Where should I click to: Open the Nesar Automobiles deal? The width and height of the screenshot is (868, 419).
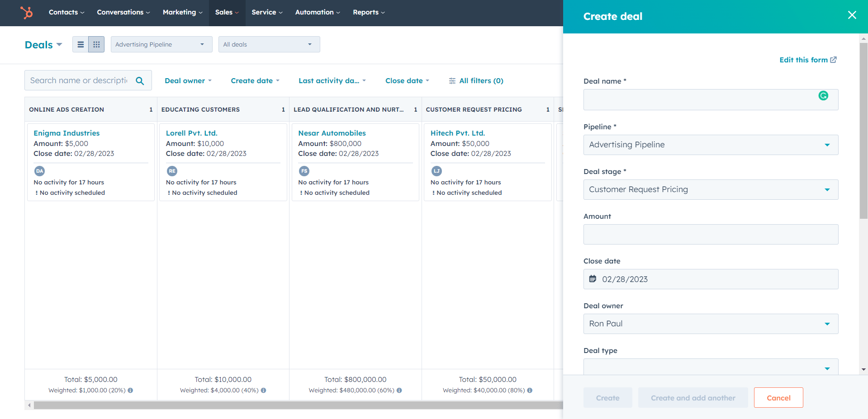pyautogui.click(x=332, y=133)
